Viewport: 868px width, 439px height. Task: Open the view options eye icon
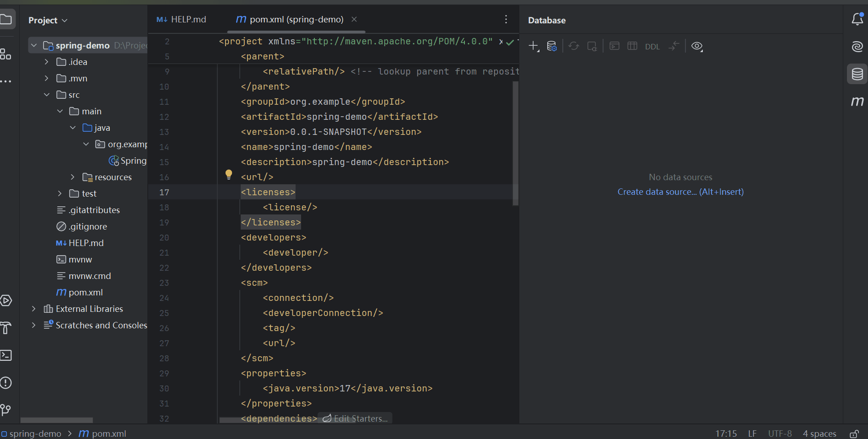(697, 46)
